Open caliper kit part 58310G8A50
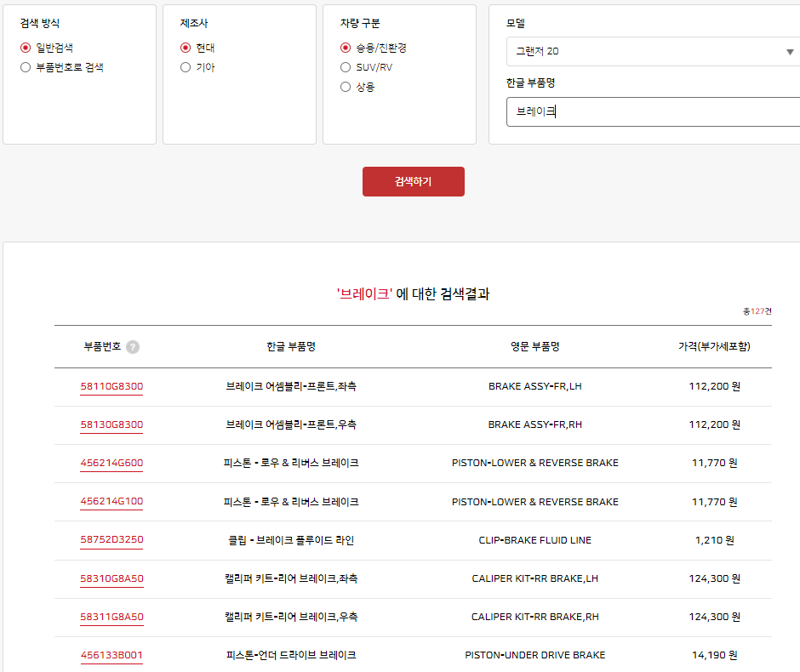 (111, 578)
